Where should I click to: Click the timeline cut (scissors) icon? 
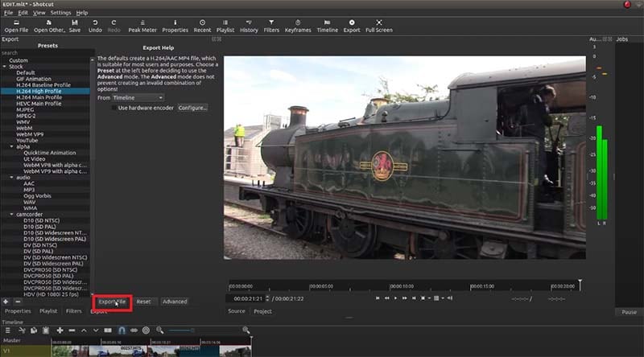(x=22, y=330)
